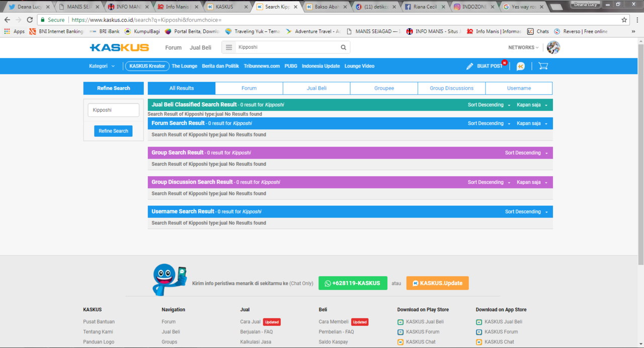Select the All Results tab
The height and width of the screenshot is (348, 644).
182,88
